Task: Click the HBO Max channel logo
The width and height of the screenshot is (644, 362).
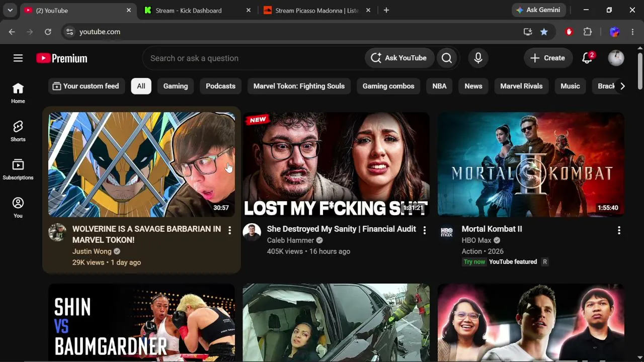Action: coord(447,232)
